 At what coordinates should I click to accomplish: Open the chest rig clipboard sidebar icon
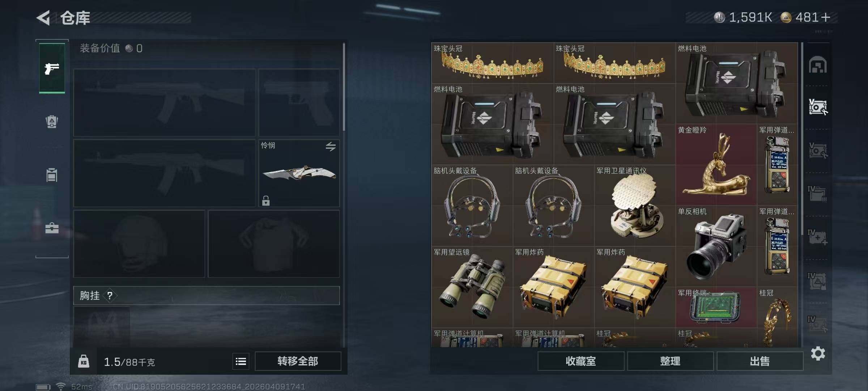coord(52,175)
